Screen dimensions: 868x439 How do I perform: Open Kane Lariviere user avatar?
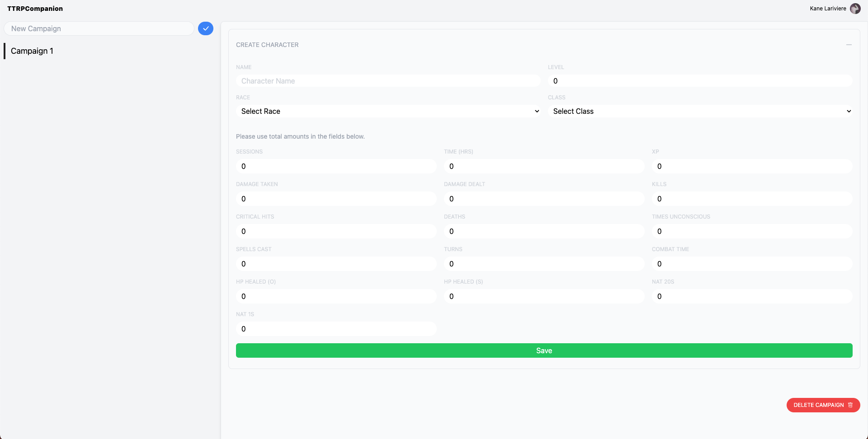(x=855, y=9)
